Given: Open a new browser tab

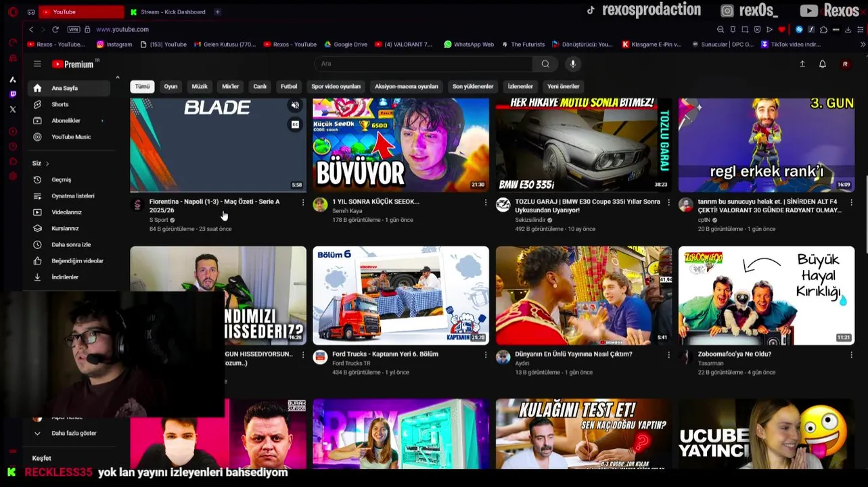Looking at the screenshot, I should pos(217,11).
